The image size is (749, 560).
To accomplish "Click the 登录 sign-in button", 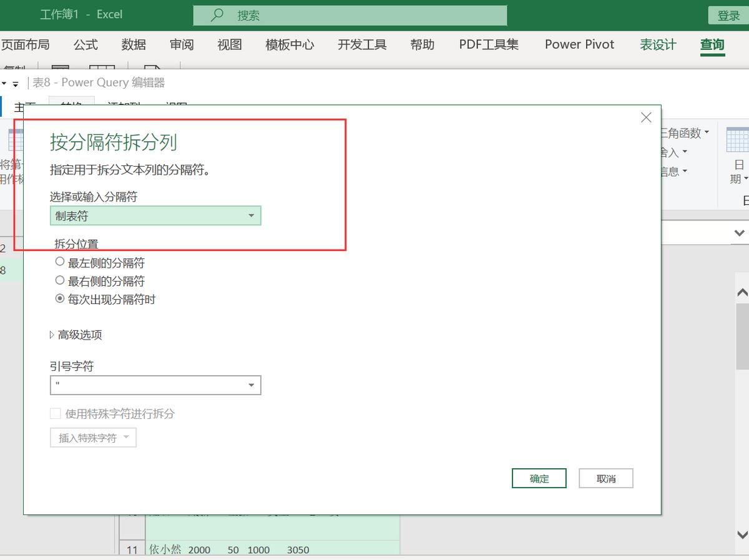I will (728, 14).
